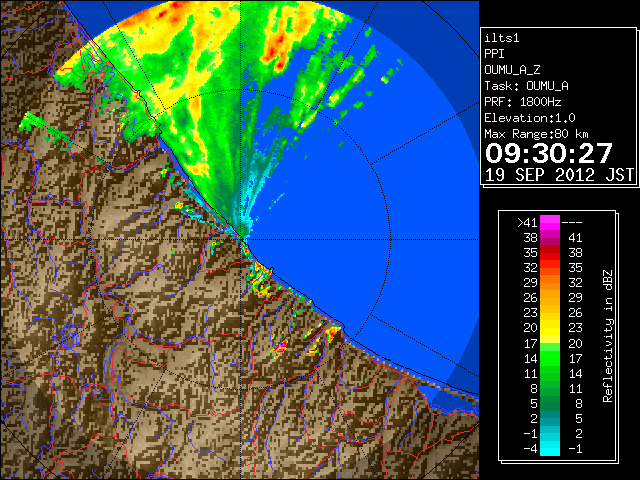Click the '>41' legend label

tap(527, 223)
